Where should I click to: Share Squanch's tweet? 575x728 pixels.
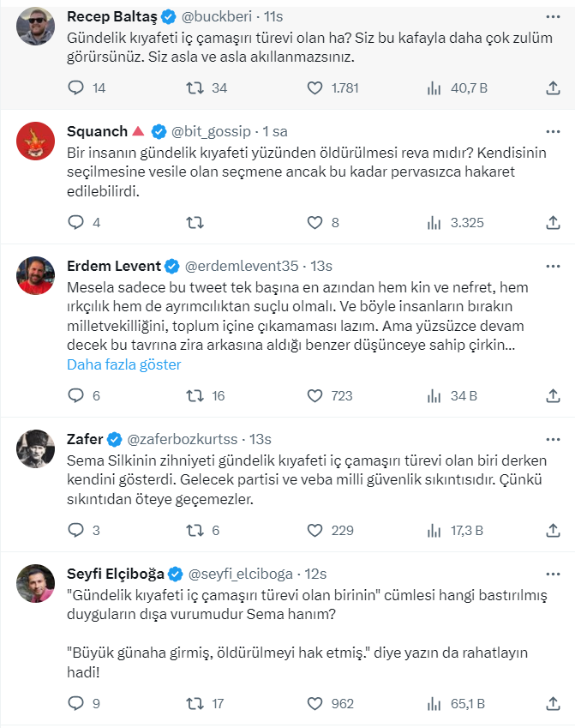pos(553,223)
